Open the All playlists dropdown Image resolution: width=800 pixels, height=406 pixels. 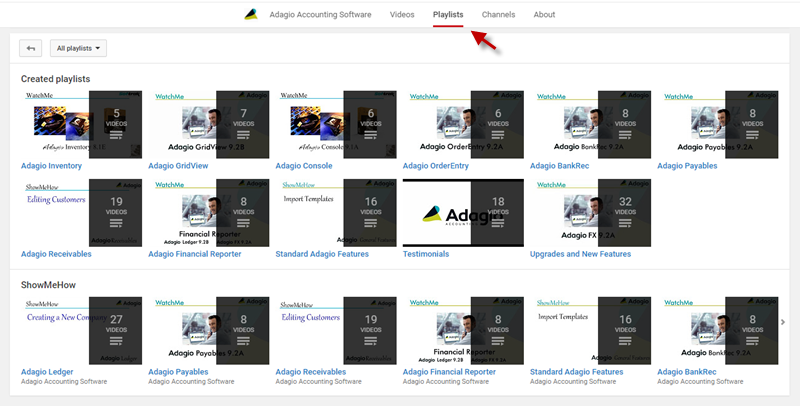78,48
